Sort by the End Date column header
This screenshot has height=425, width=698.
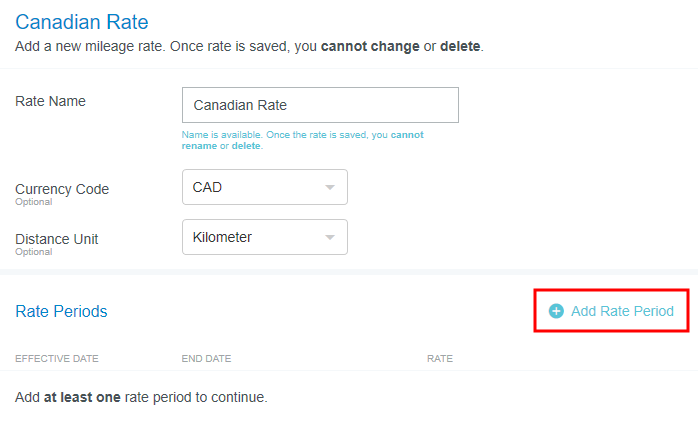pyautogui.click(x=206, y=358)
